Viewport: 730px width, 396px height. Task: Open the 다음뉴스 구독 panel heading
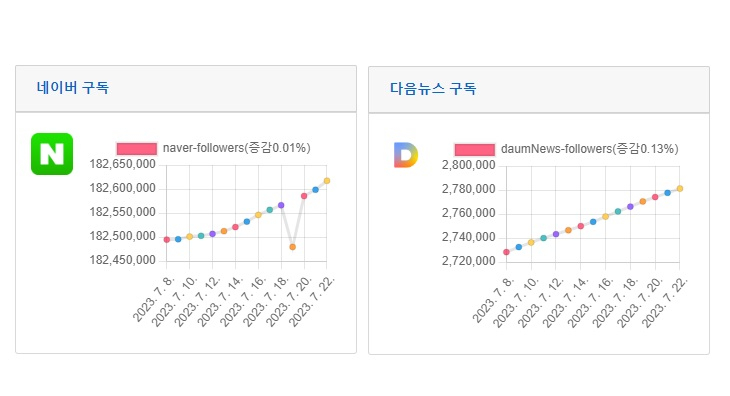pyautogui.click(x=433, y=88)
